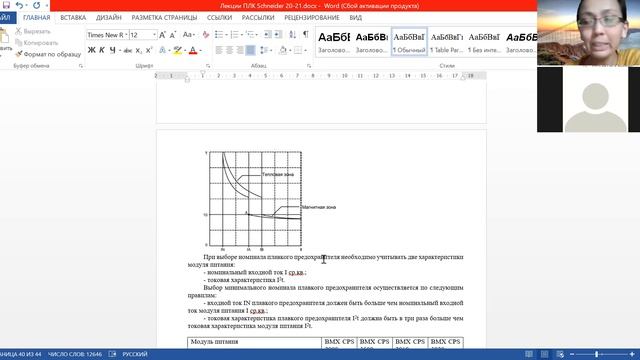Apply superscript X² formatting

[149, 50]
